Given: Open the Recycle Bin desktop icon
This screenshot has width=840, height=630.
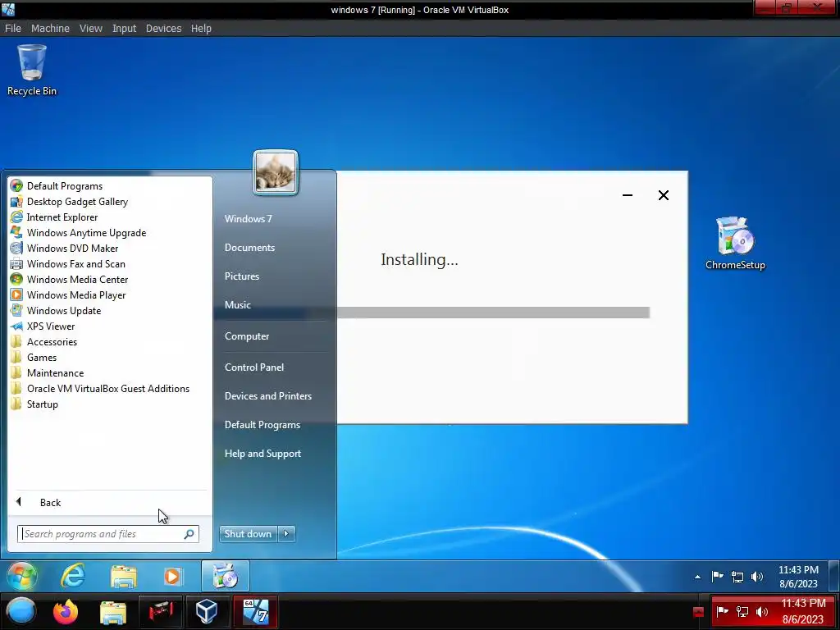Looking at the screenshot, I should (32, 71).
